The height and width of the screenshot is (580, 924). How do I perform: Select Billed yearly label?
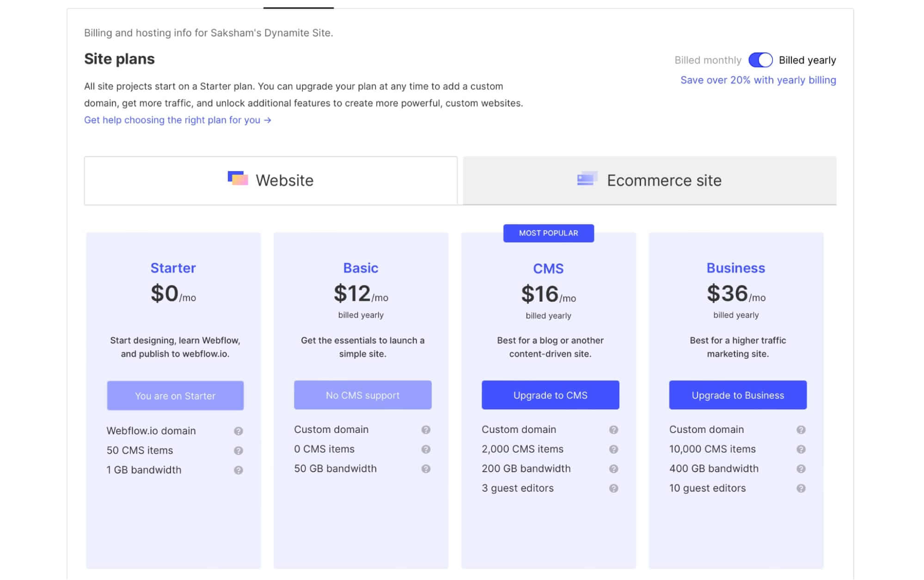pos(807,60)
